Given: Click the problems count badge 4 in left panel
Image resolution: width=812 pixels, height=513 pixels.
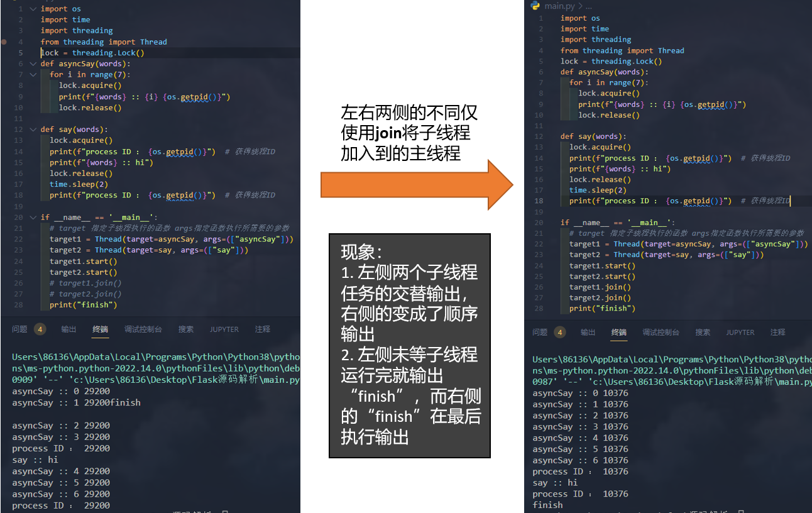Looking at the screenshot, I should coord(40,329).
